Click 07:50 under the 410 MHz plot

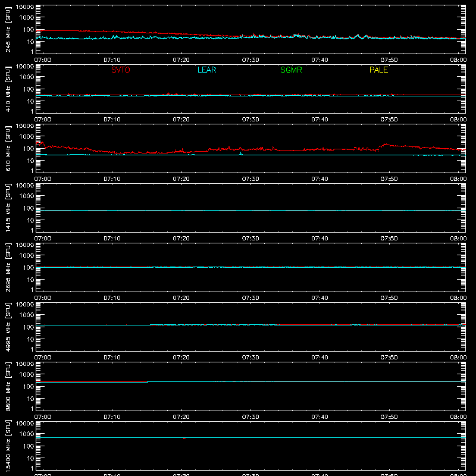click(x=389, y=120)
